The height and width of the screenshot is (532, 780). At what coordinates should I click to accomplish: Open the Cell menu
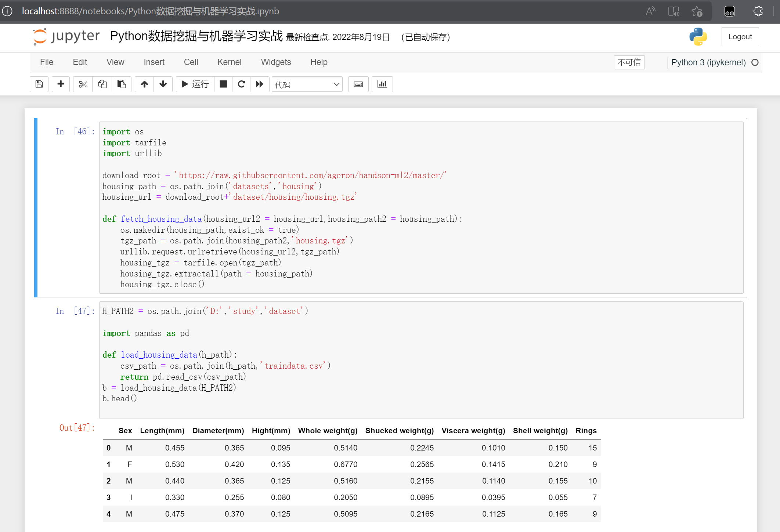pyautogui.click(x=191, y=62)
